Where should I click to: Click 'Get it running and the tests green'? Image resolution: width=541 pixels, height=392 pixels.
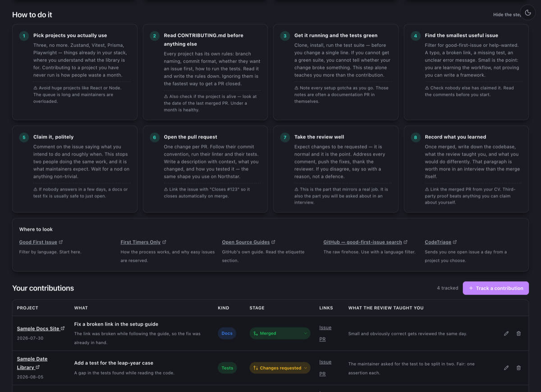pos(336,35)
